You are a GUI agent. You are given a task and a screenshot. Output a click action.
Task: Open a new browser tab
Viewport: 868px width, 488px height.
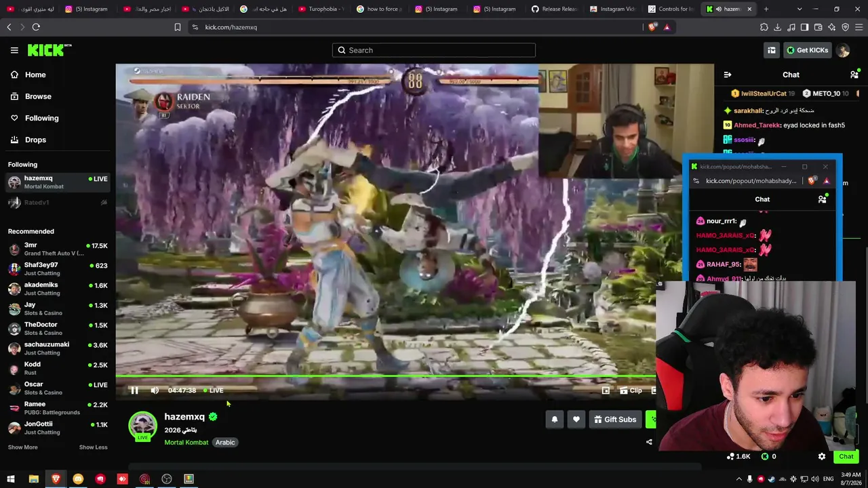[x=766, y=9]
